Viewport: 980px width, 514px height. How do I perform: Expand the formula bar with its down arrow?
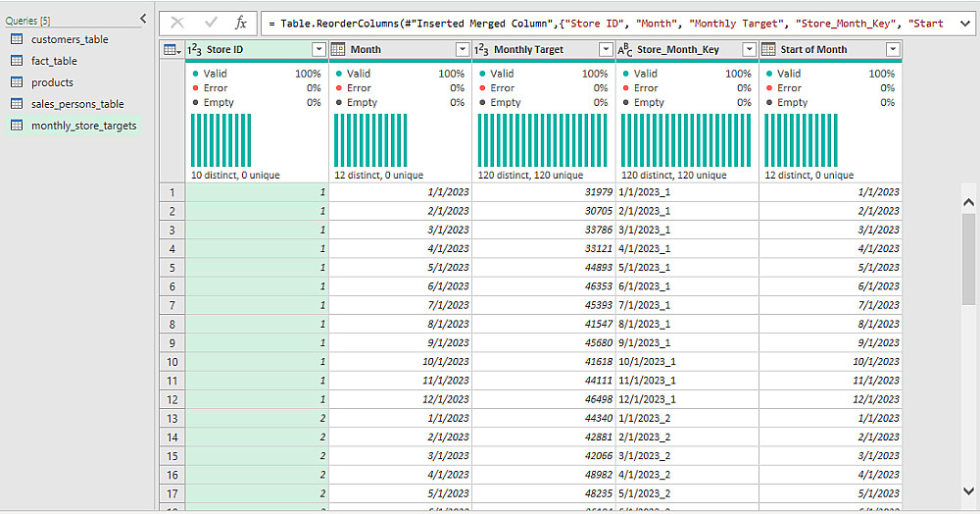965,24
